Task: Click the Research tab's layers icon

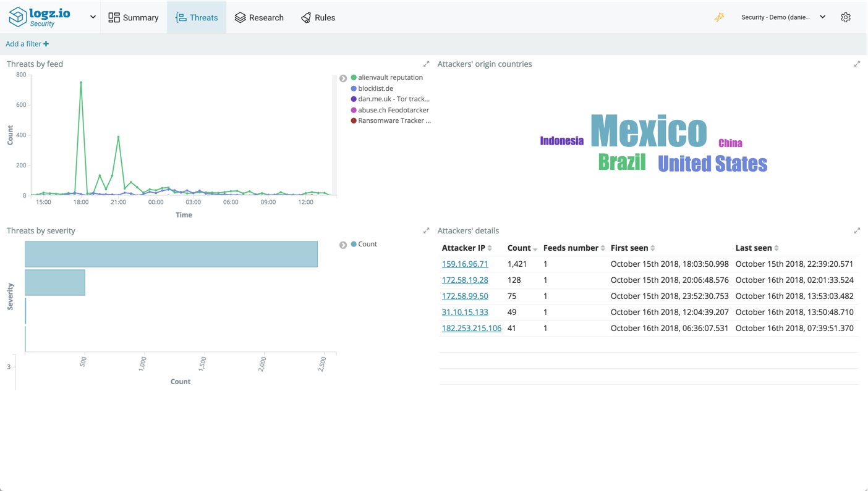Action: click(240, 17)
